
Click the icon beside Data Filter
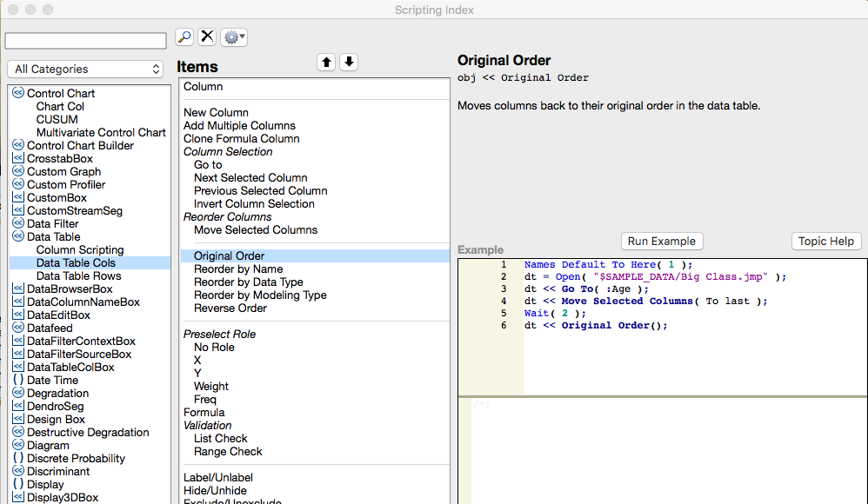[18, 223]
